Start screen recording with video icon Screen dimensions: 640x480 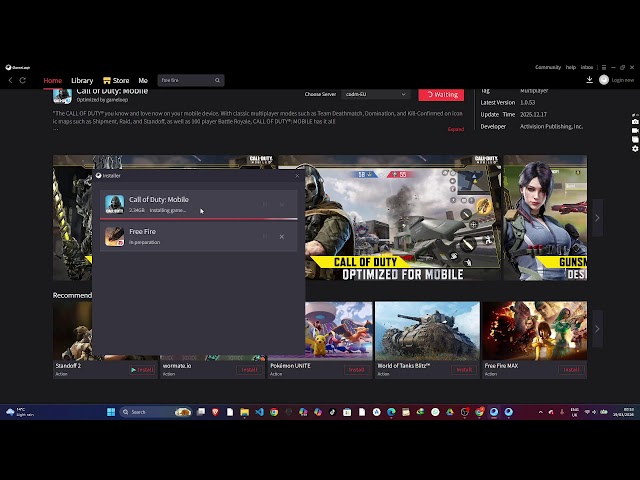pos(635,131)
